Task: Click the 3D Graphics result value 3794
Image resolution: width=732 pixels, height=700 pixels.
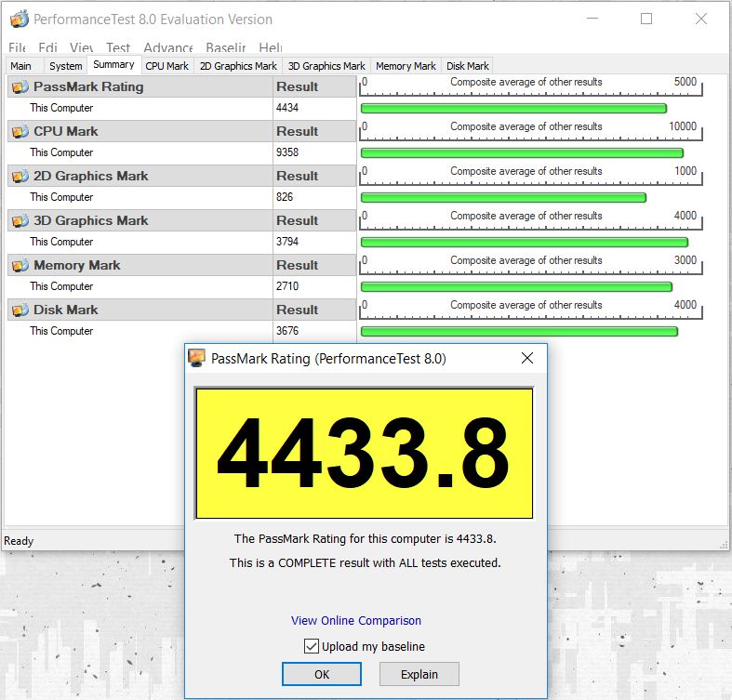Action: click(287, 242)
